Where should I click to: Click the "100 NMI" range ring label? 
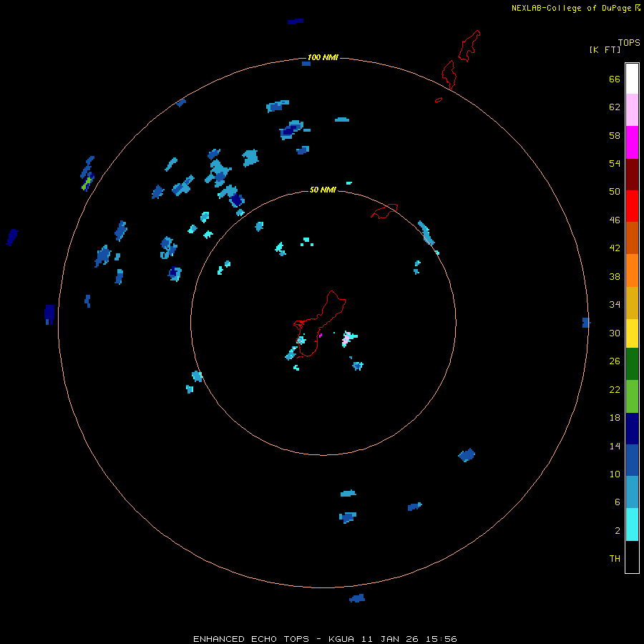[323, 57]
